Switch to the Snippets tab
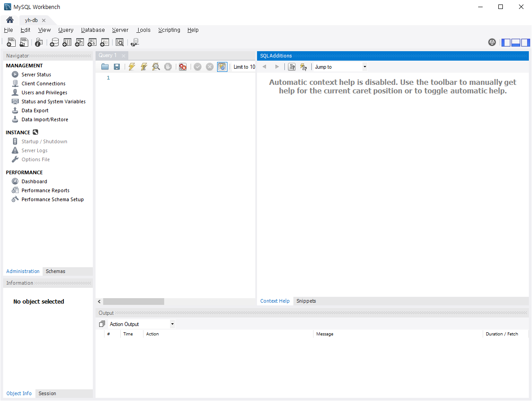 [x=306, y=301]
